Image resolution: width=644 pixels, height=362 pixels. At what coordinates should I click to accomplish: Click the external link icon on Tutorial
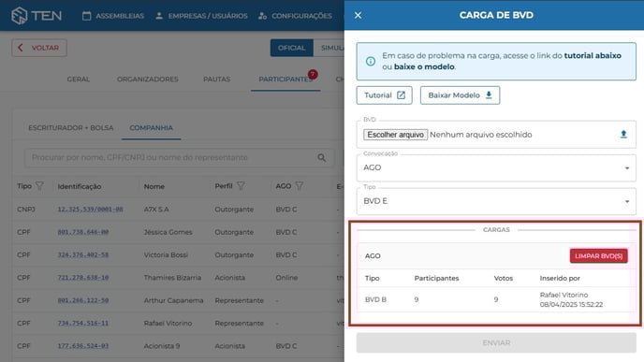click(401, 95)
